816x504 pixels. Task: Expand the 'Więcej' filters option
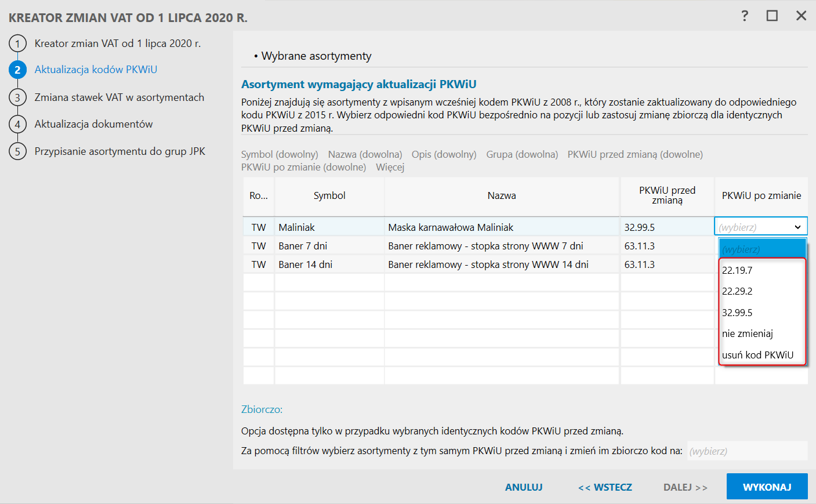(390, 167)
